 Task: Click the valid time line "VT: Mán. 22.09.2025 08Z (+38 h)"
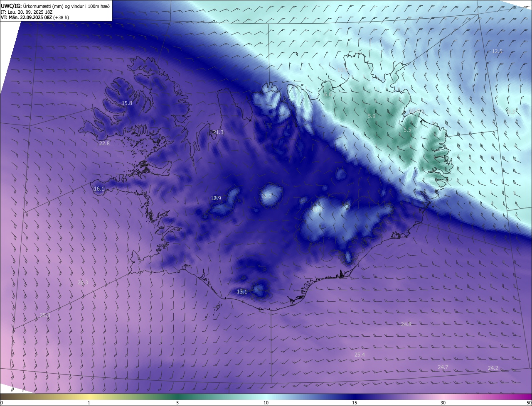pyautogui.click(x=35, y=17)
